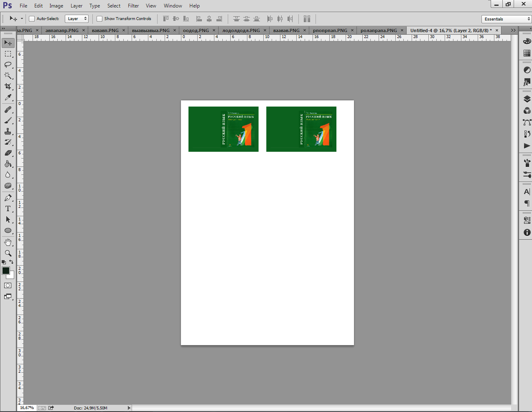532x412 pixels.
Task: Select the History Brush tool
Action: coord(8,142)
